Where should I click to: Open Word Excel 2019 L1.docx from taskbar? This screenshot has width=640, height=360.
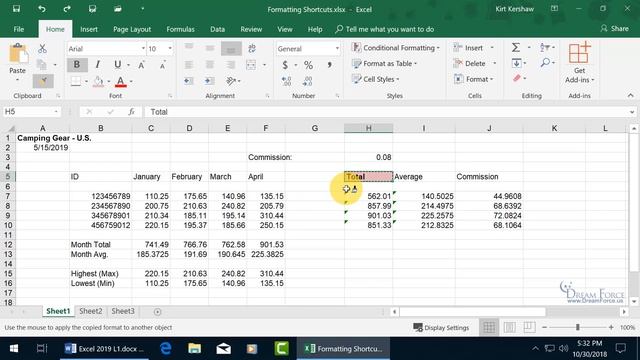(x=105, y=349)
